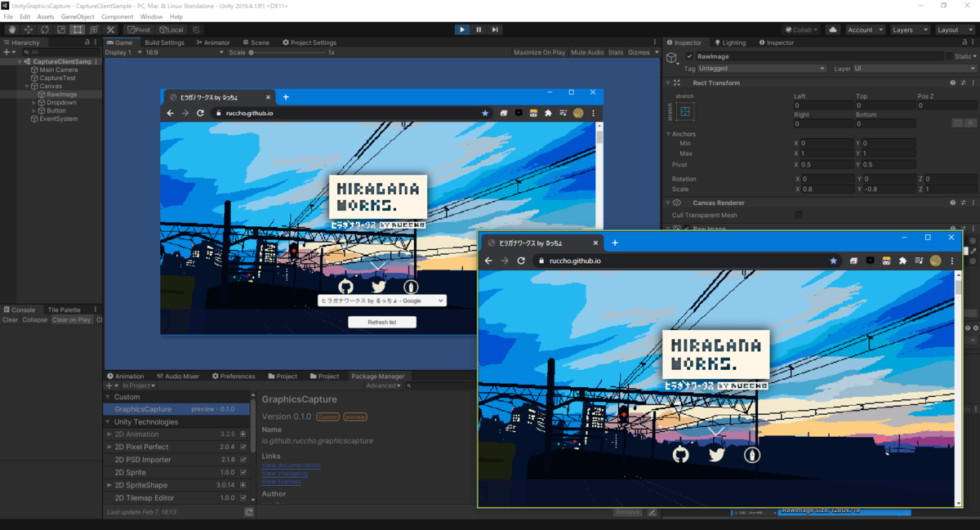980x530 pixels.
Task: Collapse the Anchors section
Action: click(x=669, y=134)
